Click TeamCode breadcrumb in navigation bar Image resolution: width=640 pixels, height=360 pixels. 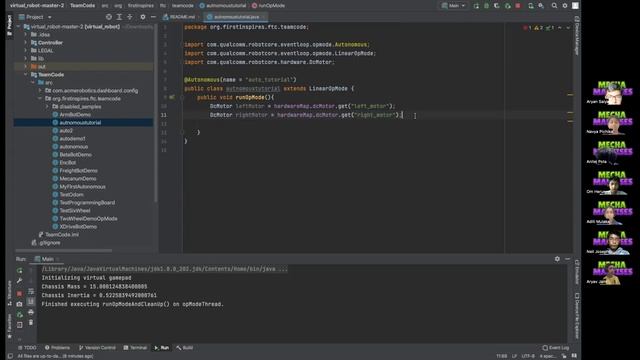(x=82, y=6)
